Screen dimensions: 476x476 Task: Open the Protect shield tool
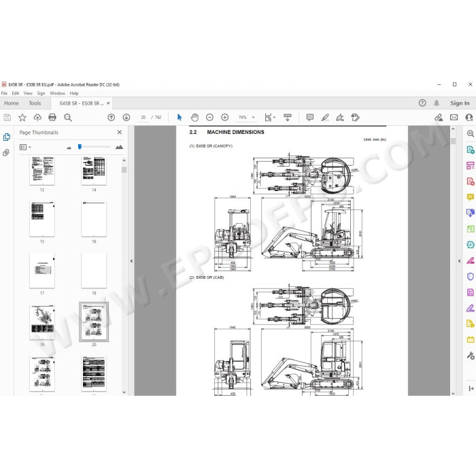(x=471, y=276)
